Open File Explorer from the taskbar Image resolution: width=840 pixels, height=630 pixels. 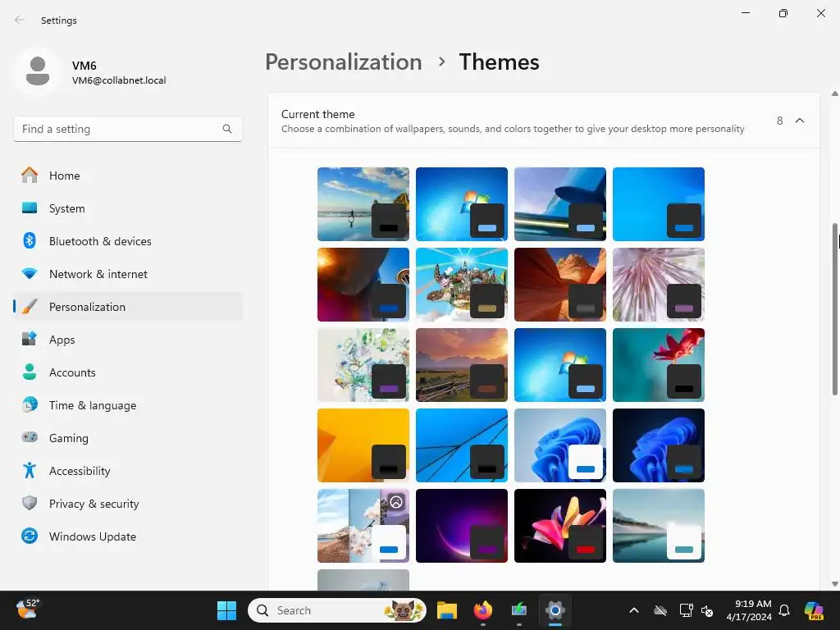447,610
